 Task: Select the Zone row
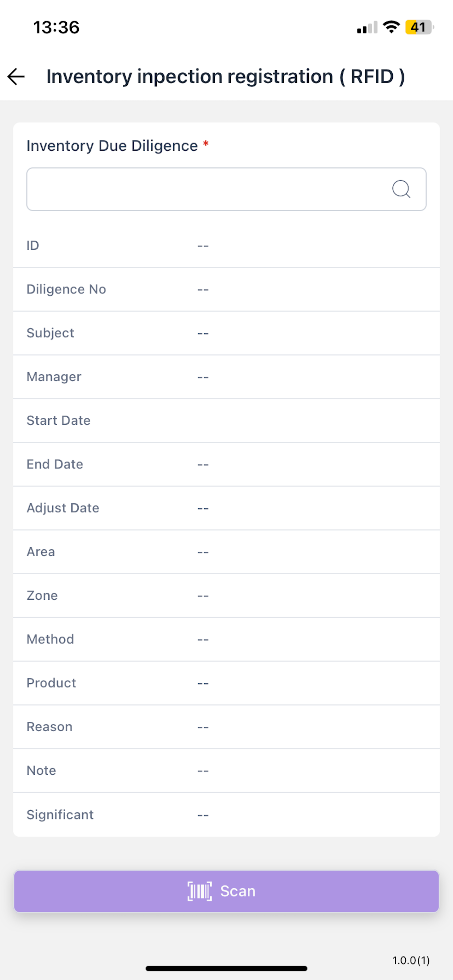(x=226, y=595)
